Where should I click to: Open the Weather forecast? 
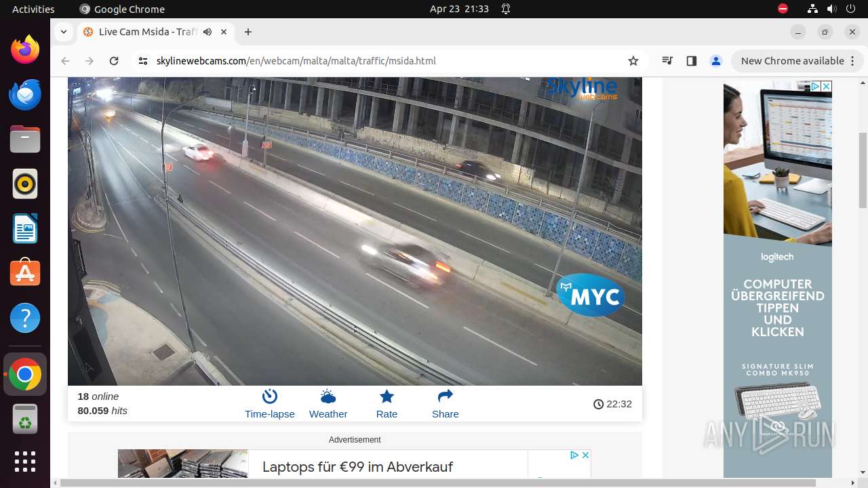tap(328, 404)
